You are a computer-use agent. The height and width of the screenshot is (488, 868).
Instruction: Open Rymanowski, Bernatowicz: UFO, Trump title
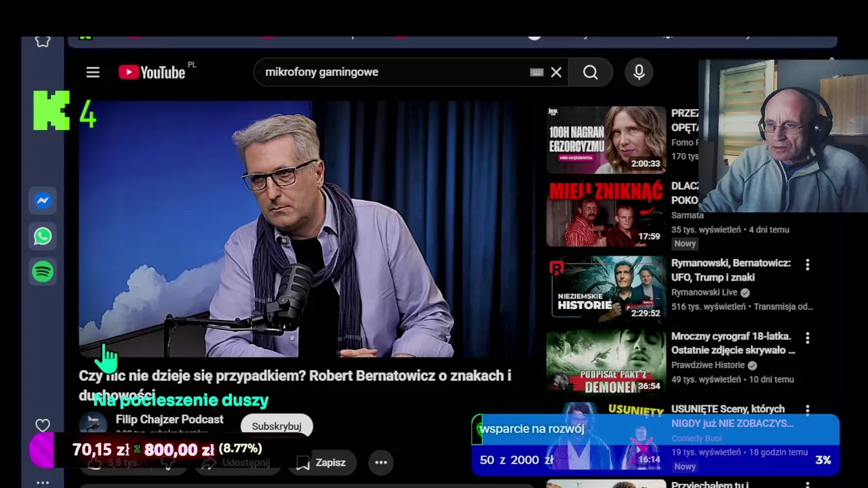pyautogui.click(x=731, y=270)
